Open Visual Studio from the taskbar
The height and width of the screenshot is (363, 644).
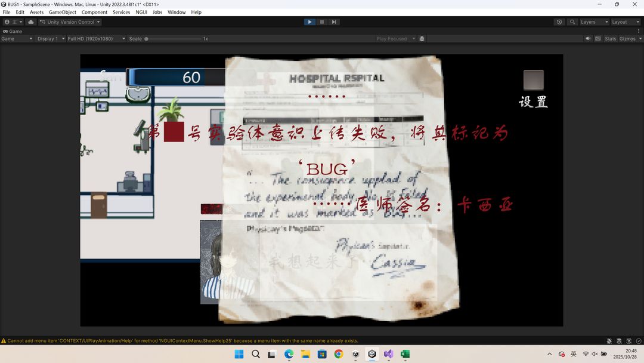pos(388,354)
